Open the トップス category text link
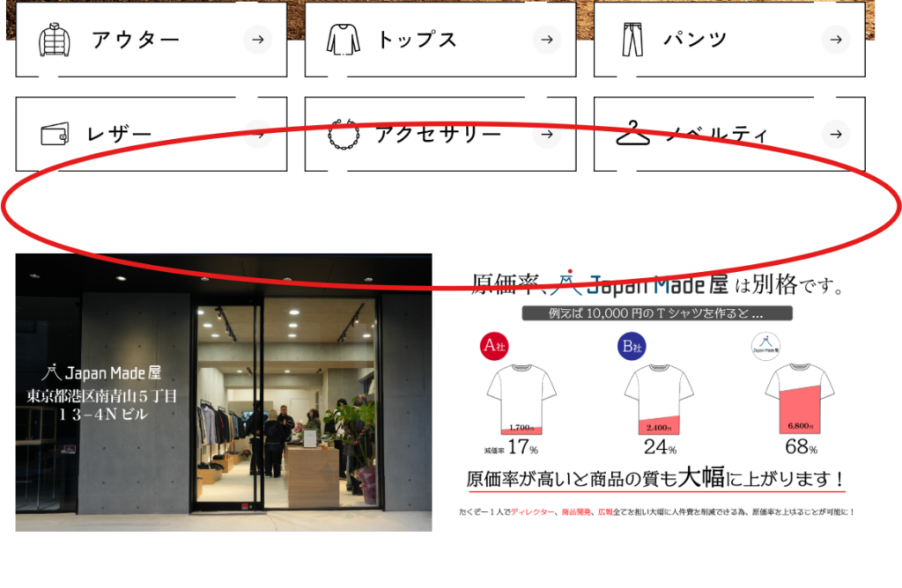This screenshot has height=588, width=902. (x=417, y=40)
